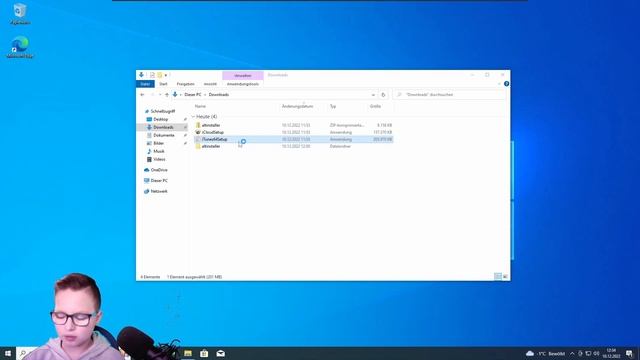Open the Microsoft Edge desktop shortcut

pos(20,47)
